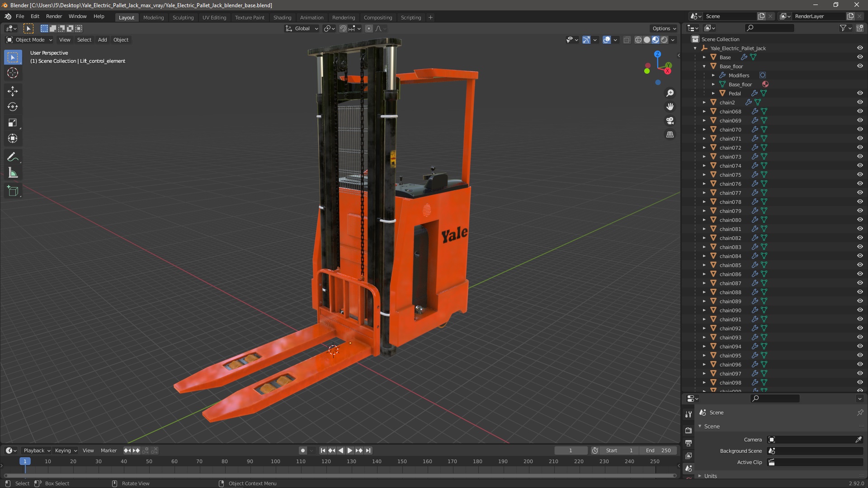
Task: Click the Start frame field
Action: (619, 450)
